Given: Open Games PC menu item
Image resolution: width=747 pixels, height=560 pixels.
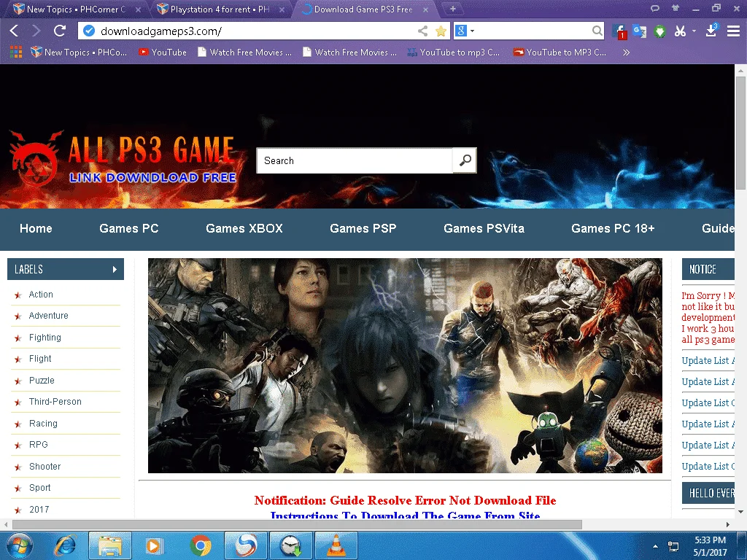Looking at the screenshot, I should [x=128, y=228].
